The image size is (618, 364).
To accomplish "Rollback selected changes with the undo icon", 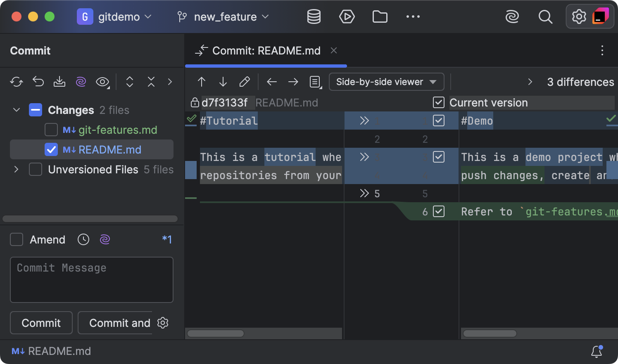I will click(38, 81).
